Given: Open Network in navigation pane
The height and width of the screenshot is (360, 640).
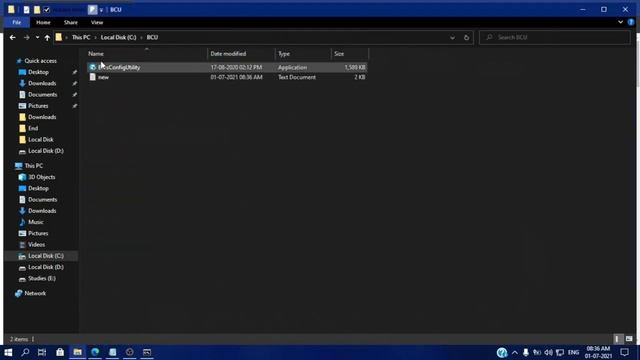Looking at the screenshot, I should (35, 293).
